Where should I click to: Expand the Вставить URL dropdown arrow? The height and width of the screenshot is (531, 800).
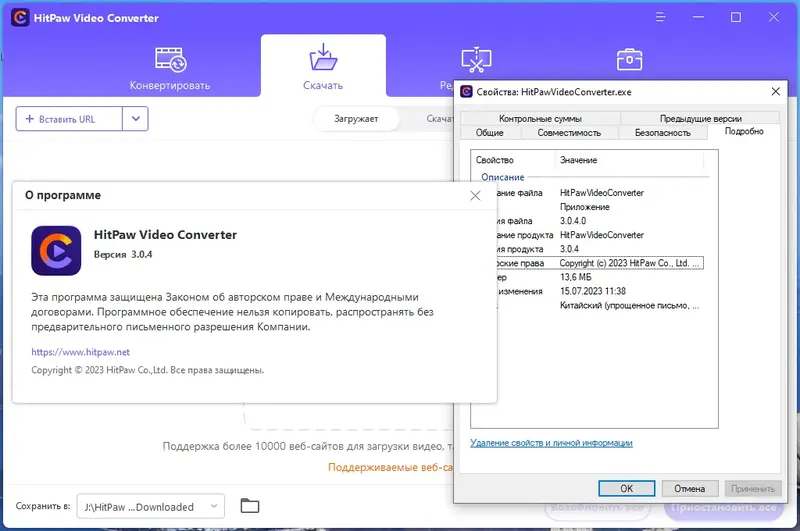[x=136, y=119]
